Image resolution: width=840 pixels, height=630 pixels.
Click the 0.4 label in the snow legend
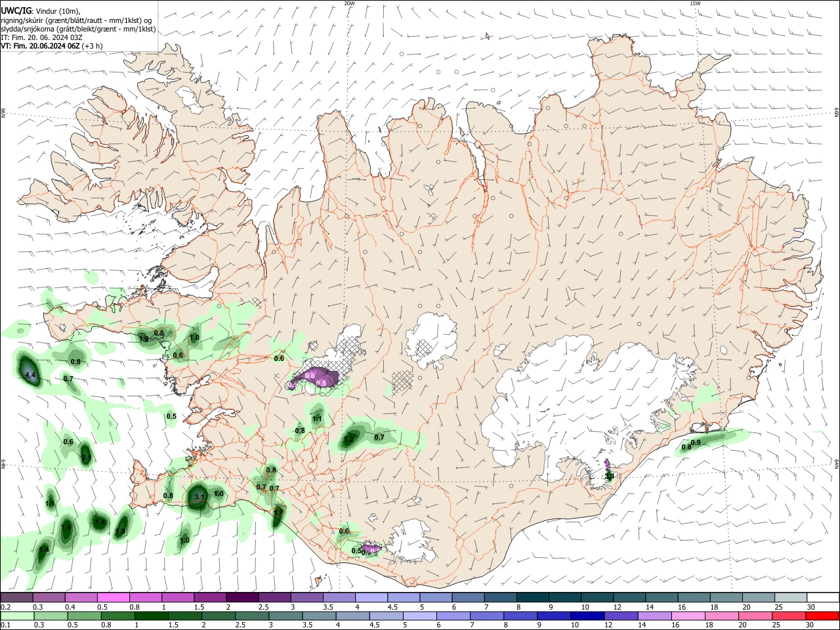70,608
